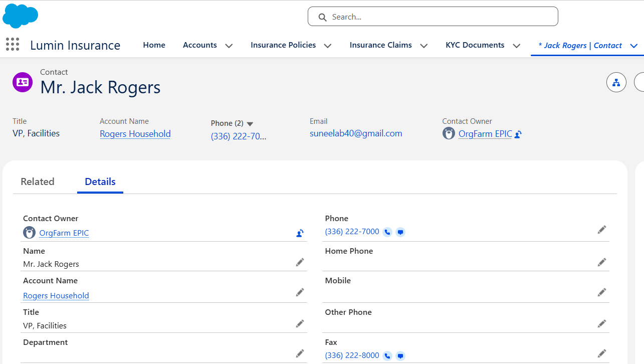This screenshot has width=644, height=364.
Task: Expand the Accounts tab dropdown chevron
Action: [x=229, y=46]
